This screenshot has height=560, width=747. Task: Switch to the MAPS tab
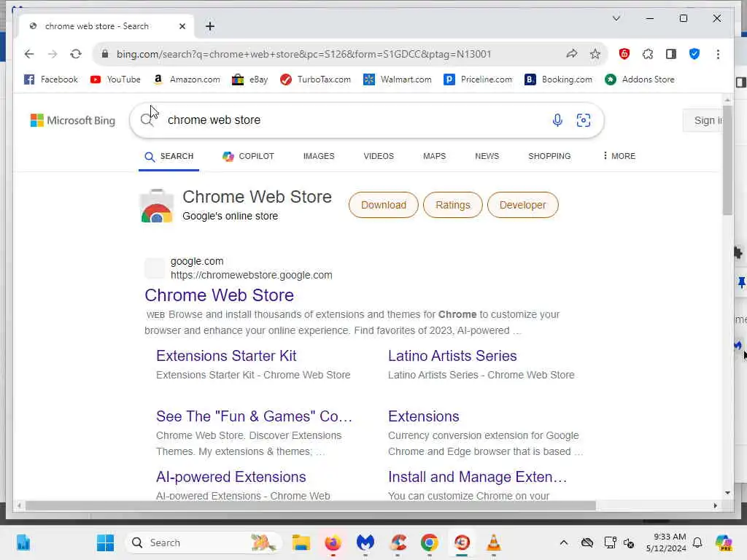(x=435, y=156)
